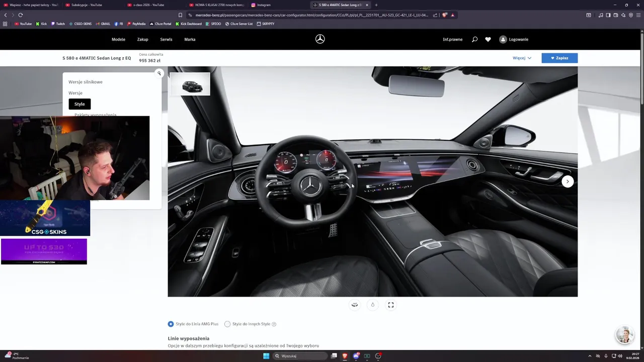Screen dimensions: 644x362
Task: Open Wersje section in sidebar
Action: (x=75, y=93)
